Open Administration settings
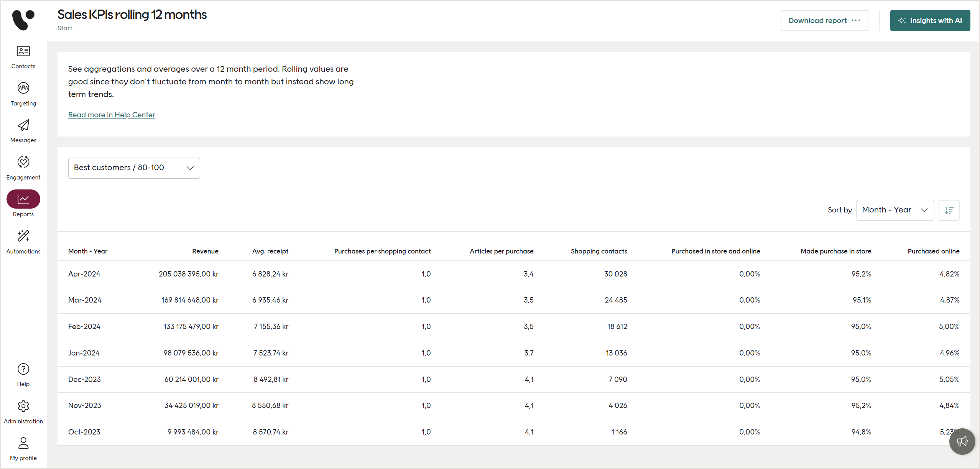 [23, 411]
